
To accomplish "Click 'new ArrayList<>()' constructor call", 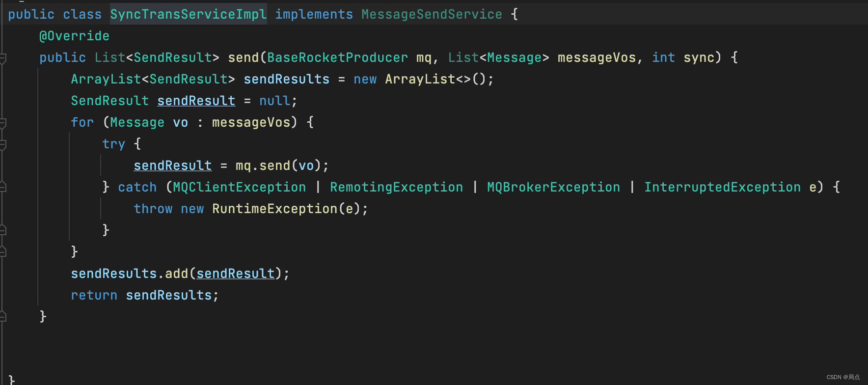I will click(x=420, y=79).
